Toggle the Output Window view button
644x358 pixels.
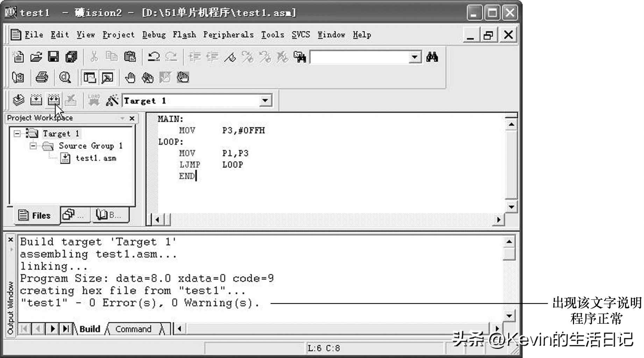coord(107,77)
